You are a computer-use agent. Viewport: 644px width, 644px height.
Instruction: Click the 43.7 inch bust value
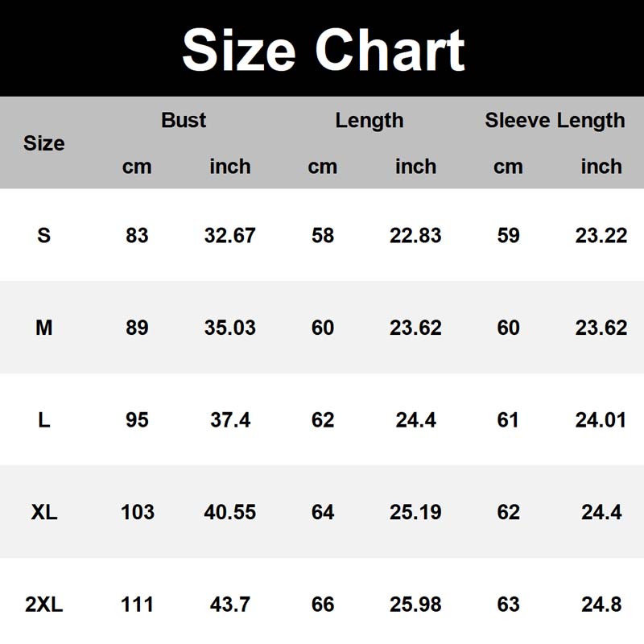coord(230,605)
